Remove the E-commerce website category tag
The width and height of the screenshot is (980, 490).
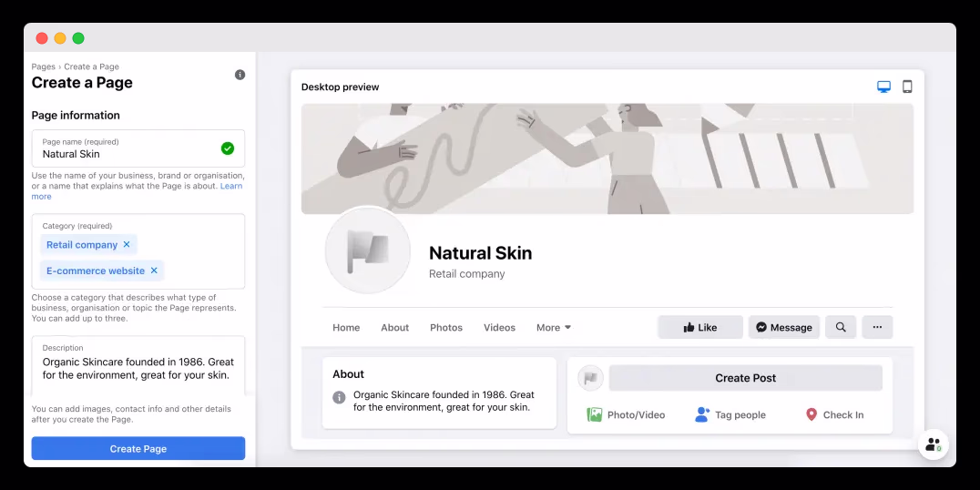[154, 271]
